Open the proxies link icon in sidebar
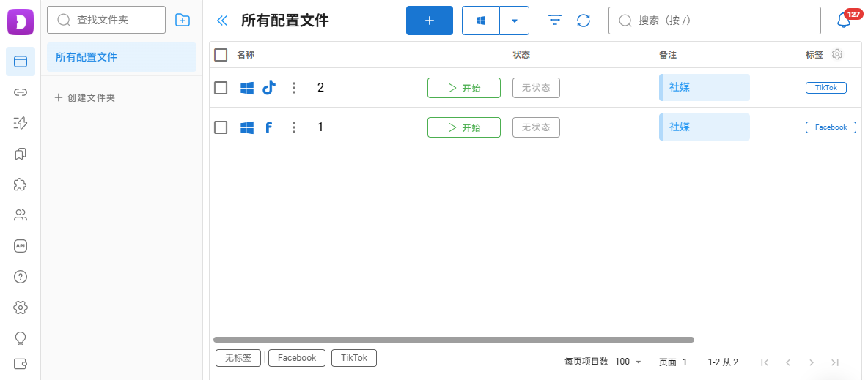Viewport: 868px width, 380px height. coord(21,92)
